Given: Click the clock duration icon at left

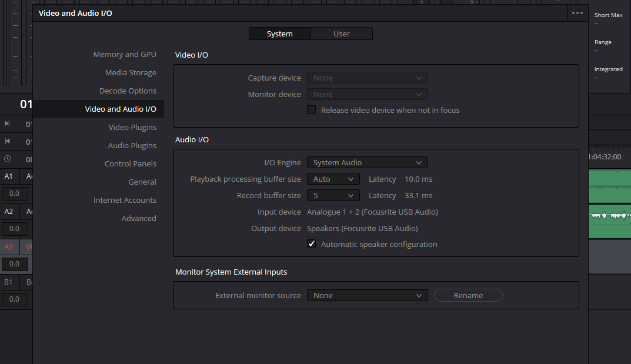Looking at the screenshot, I should coord(8,159).
